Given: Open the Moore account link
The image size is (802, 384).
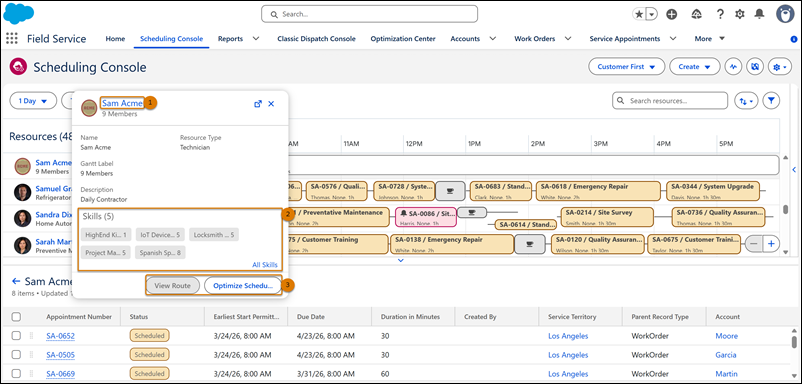Looking at the screenshot, I should click(x=727, y=336).
